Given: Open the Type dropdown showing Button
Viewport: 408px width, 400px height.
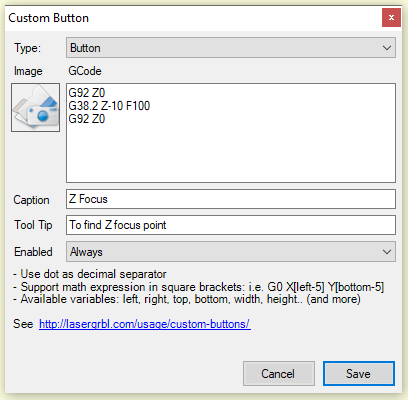Looking at the screenshot, I should point(231,48).
